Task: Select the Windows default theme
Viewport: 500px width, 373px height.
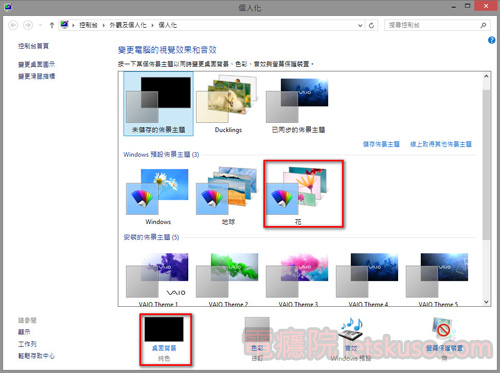Action: 158,197
